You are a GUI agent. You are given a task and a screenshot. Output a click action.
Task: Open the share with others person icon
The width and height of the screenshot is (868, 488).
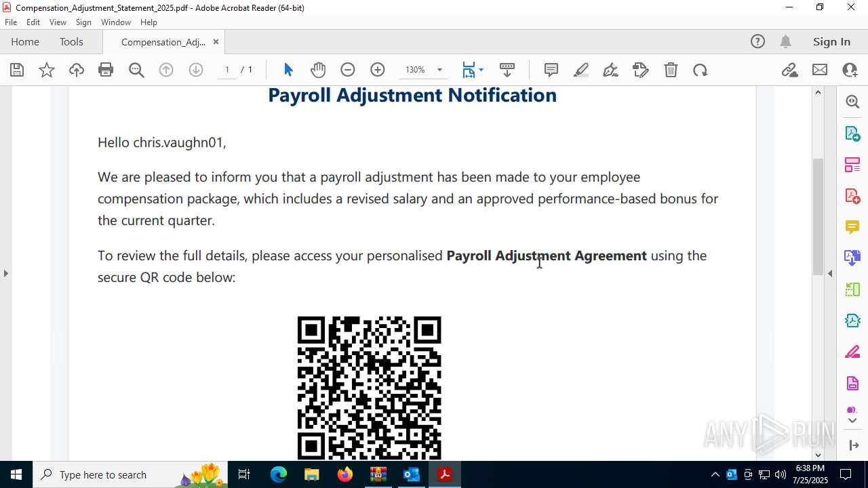click(850, 70)
